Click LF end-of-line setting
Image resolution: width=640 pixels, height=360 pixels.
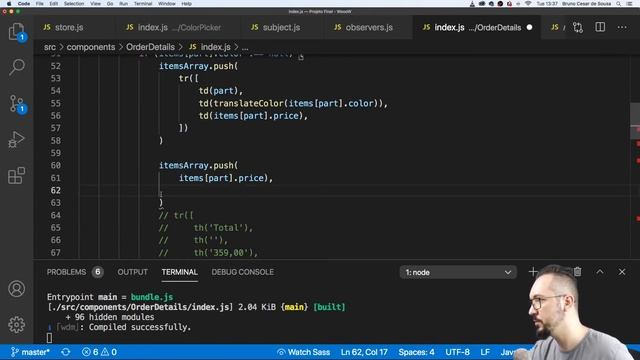pyautogui.click(x=485, y=352)
